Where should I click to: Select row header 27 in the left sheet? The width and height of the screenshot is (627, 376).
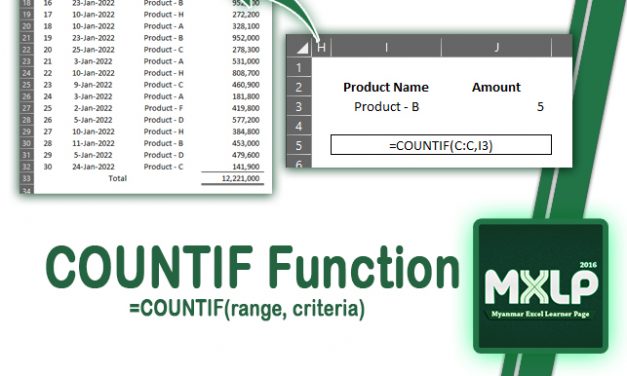[26, 108]
